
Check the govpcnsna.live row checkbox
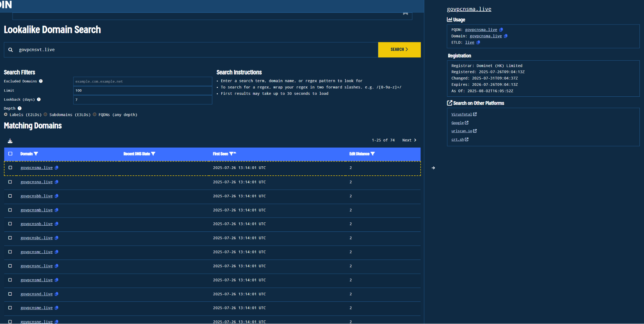point(10,182)
